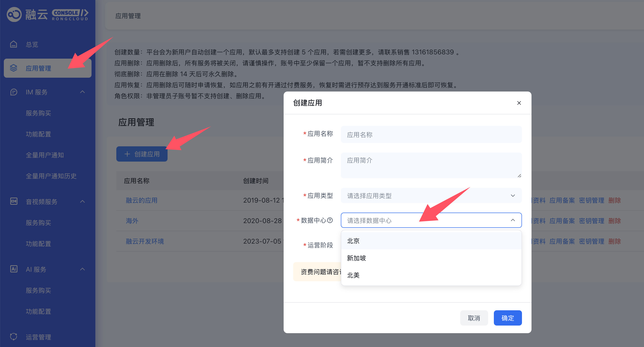
Task: Click the 音视频服务 video icon
Action: [14, 201]
